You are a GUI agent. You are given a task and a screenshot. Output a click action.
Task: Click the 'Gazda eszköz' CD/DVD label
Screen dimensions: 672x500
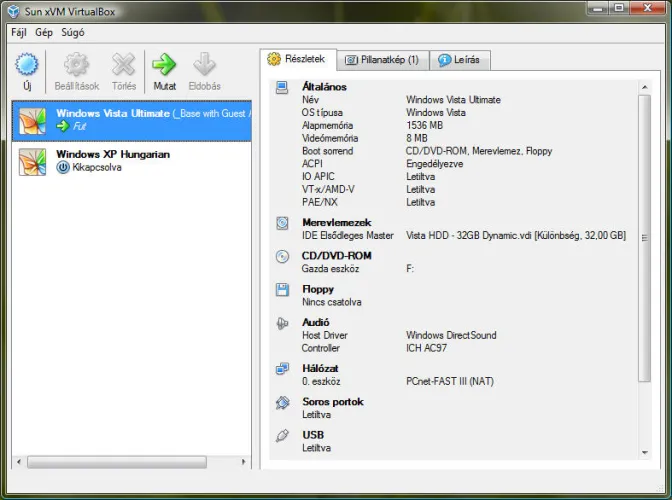(330, 269)
